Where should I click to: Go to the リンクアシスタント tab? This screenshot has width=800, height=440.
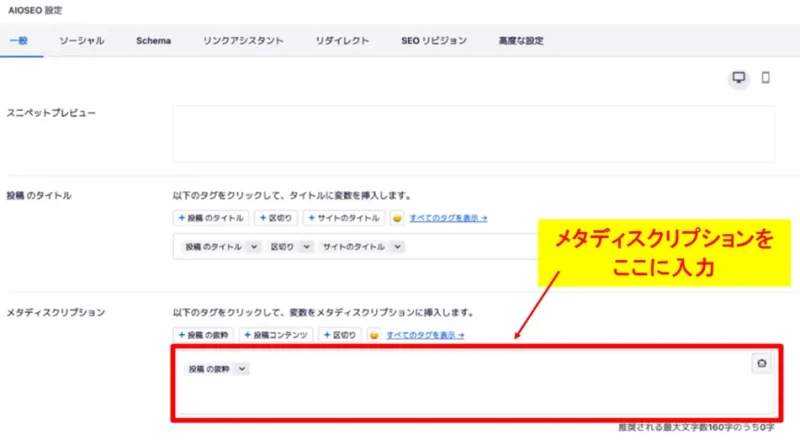[x=243, y=41]
